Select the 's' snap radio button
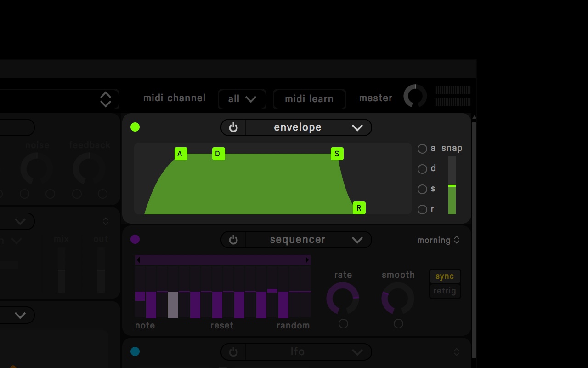 422,189
